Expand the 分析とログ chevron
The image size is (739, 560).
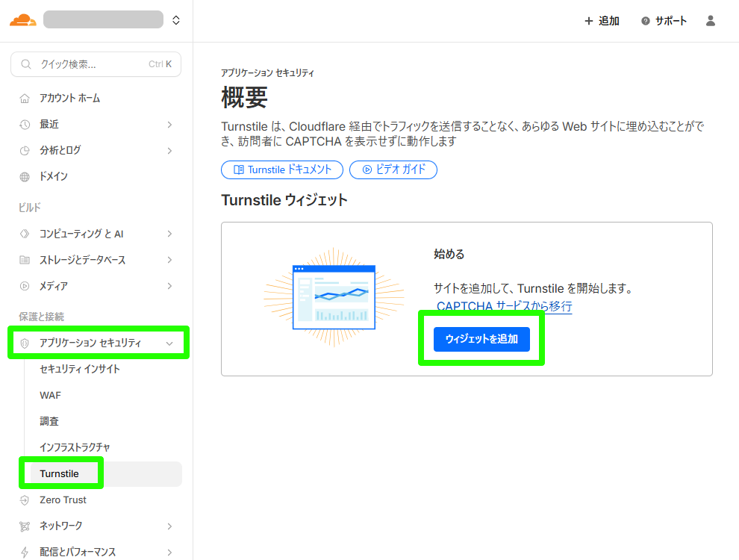tap(169, 151)
